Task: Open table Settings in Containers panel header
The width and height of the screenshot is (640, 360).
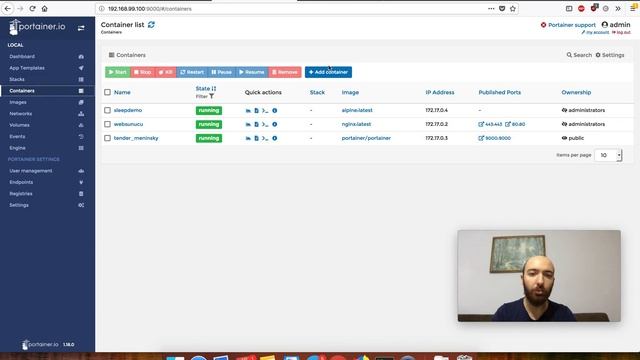Action: [x=610, y=55]
